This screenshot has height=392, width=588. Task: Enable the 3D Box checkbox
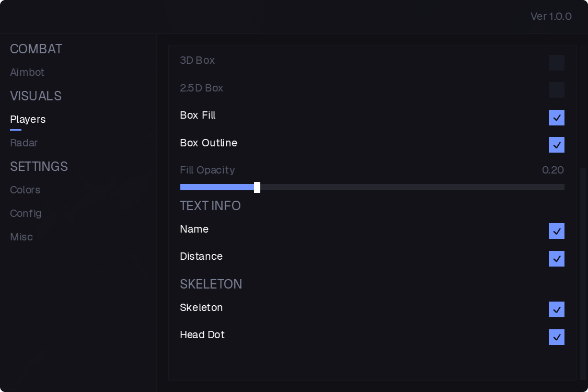pos(557,63)
